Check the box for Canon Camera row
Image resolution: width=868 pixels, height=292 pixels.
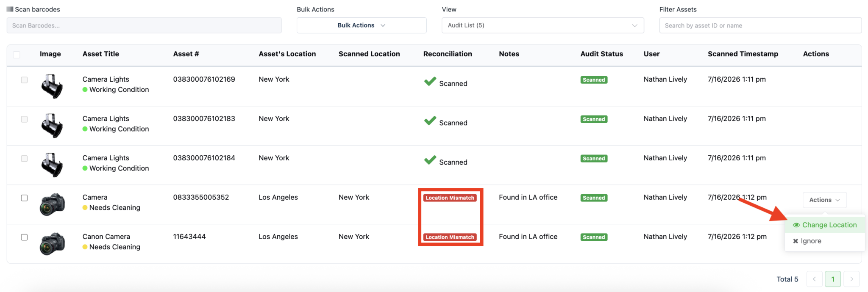pyautogui.click(x=24, y=237)
